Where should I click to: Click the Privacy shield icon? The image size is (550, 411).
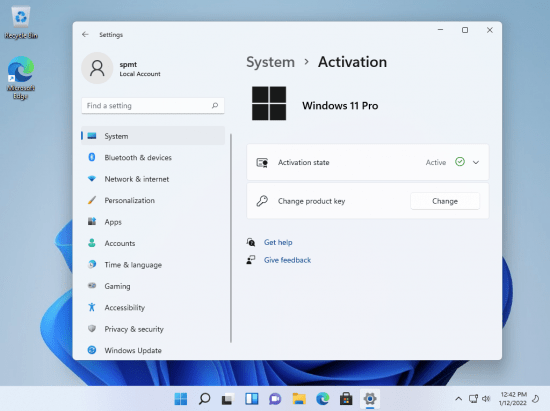92,329
